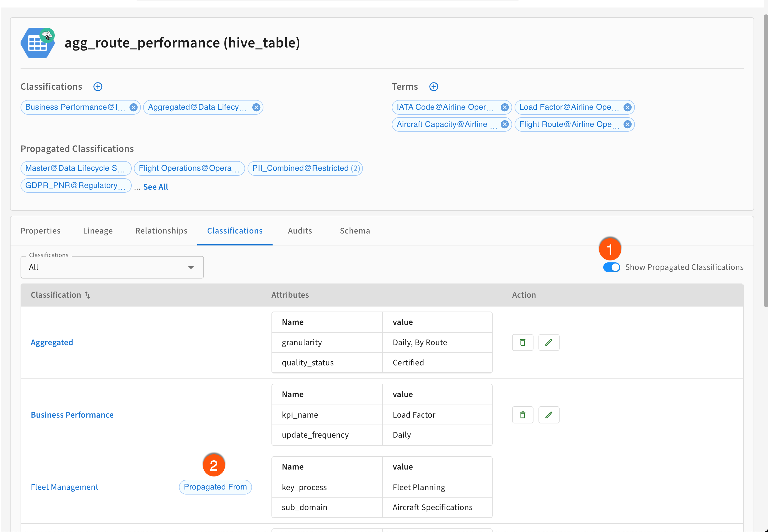This screenshot has height=532, width=768.
Task: Delete the Aggregated classification row
Action: (523, 342)
